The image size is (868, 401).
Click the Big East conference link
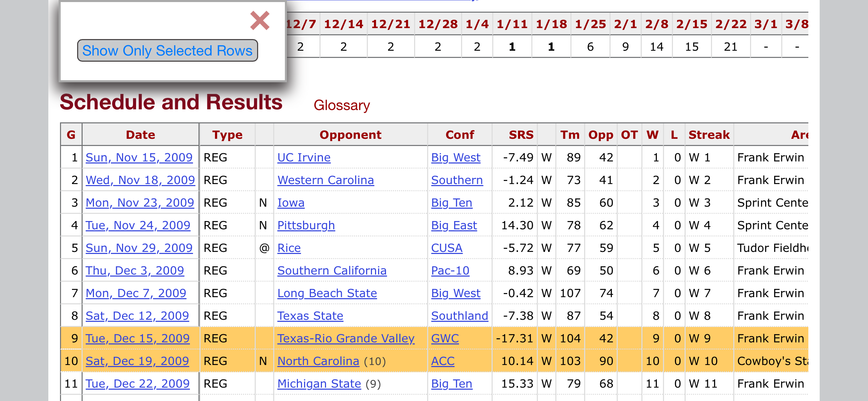point(454,225)
